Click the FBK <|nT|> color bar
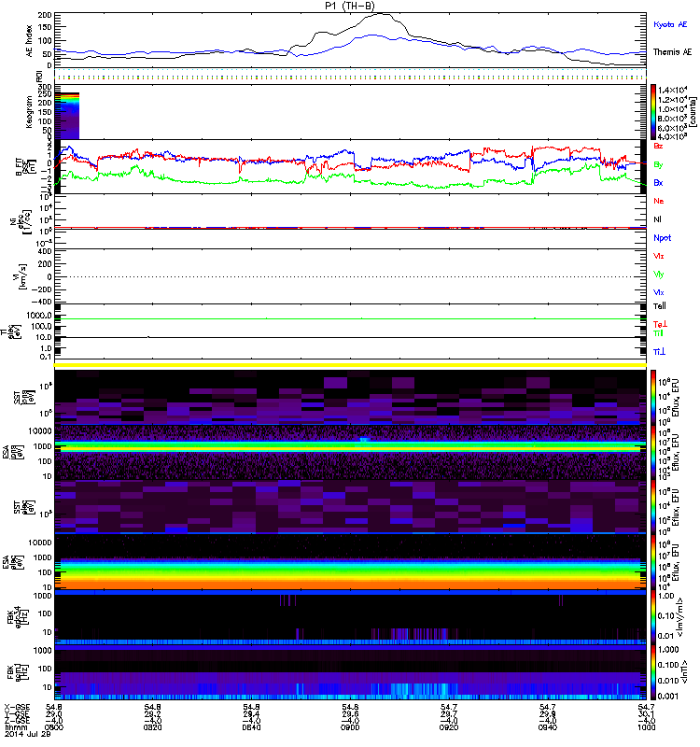Screen dimensions: 700x747 point(653,671)
